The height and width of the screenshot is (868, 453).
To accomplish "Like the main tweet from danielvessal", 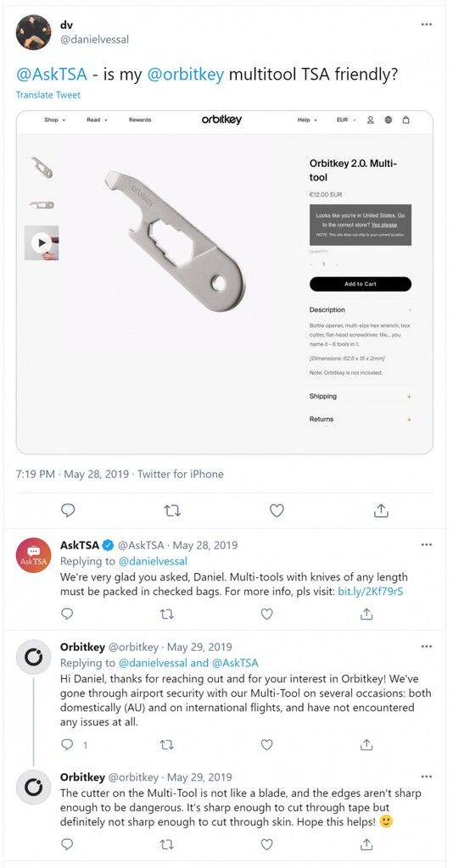I will 277,510.
